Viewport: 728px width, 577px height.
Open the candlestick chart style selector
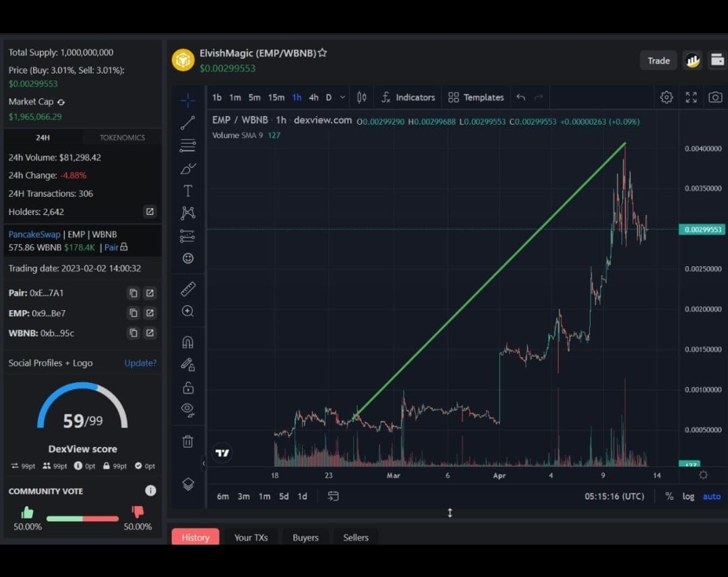pyautogui.click(x=362, y=97)
